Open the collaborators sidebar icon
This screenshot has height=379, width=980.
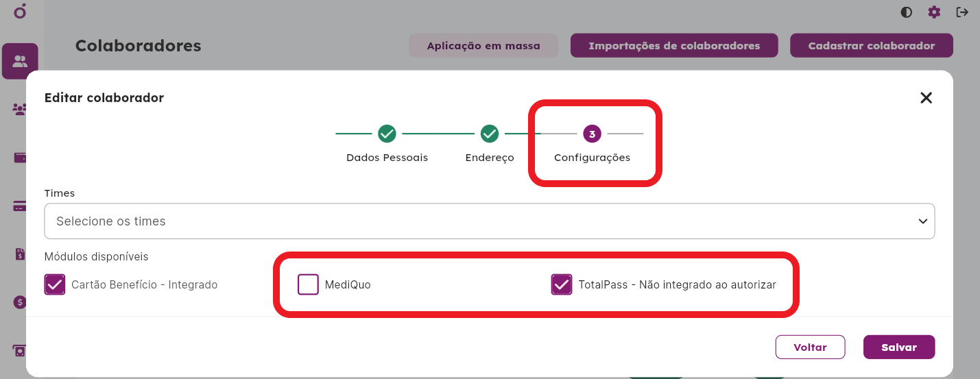20,62
